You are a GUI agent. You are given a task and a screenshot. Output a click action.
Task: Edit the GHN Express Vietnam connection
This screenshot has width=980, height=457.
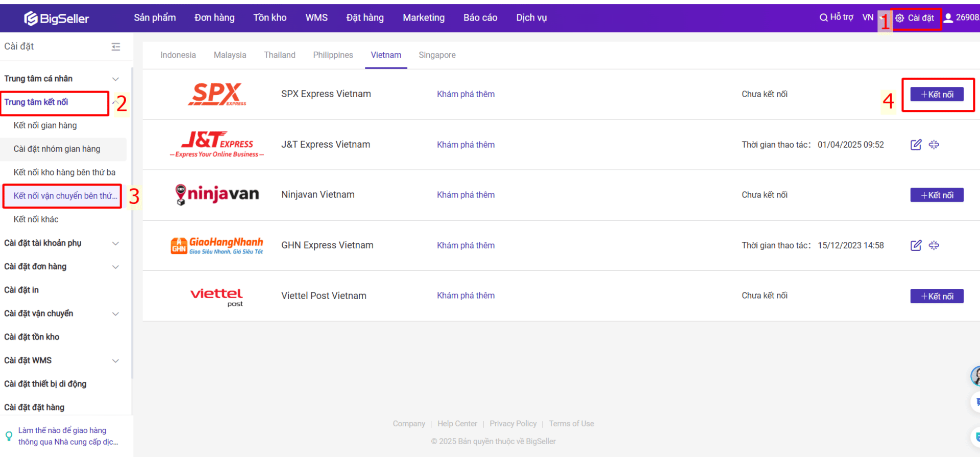point(916,245)
